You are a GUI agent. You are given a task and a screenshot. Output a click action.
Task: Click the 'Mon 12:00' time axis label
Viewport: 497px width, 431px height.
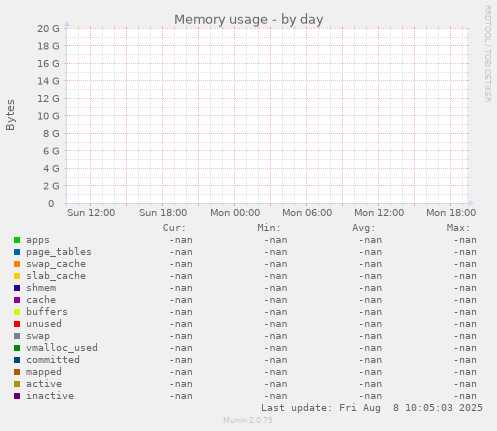[379, 213]
